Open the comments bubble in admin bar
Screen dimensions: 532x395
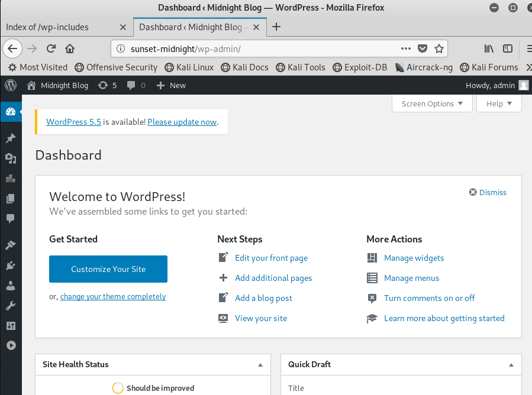click(x=136, y=85)
